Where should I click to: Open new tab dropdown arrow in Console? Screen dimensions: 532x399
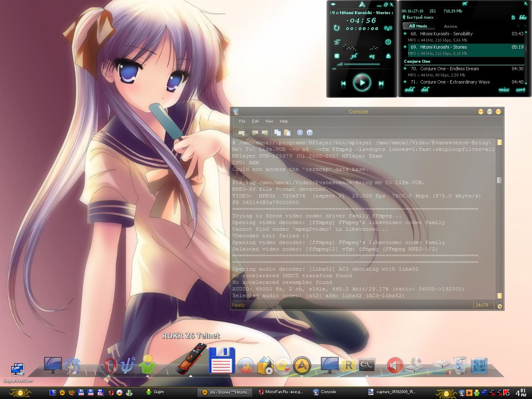247,133
